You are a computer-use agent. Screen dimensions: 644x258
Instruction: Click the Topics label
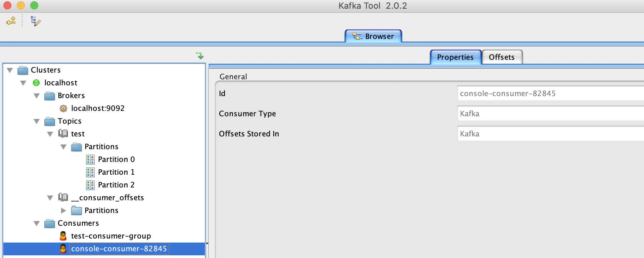tap(70, 121)
